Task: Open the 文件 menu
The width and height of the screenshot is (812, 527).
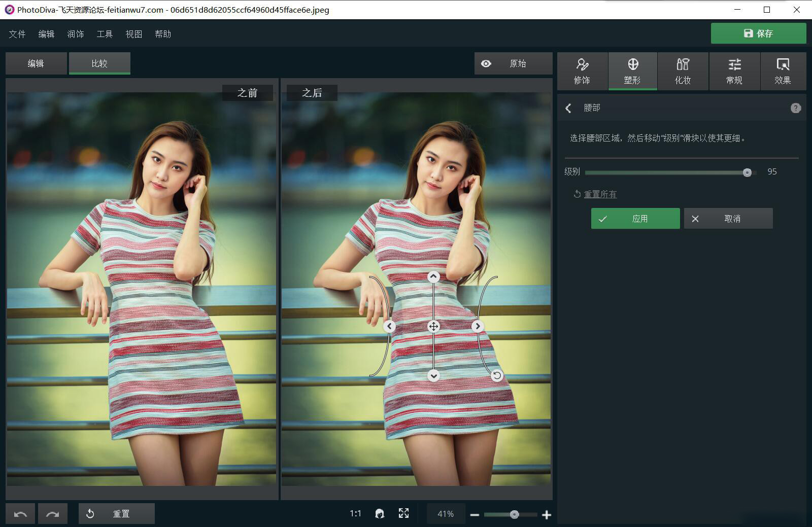Action: [x=17, y=33]
